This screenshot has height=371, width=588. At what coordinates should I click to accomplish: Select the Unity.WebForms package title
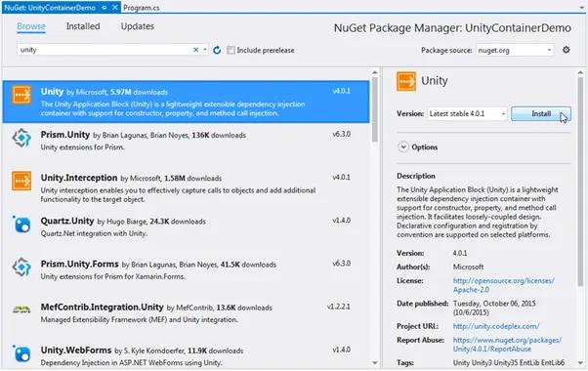76,350
